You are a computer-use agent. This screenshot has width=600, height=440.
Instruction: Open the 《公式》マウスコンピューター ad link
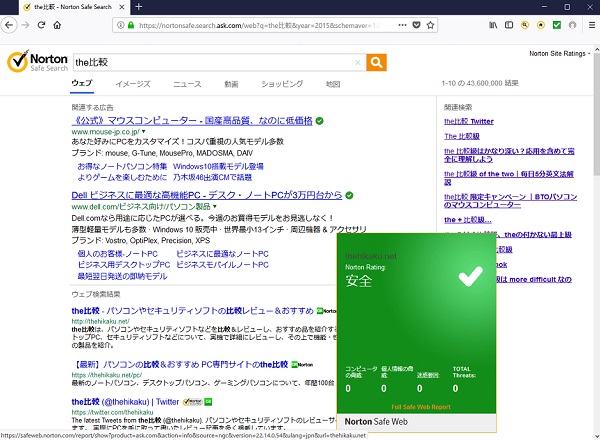coord(192,121)
